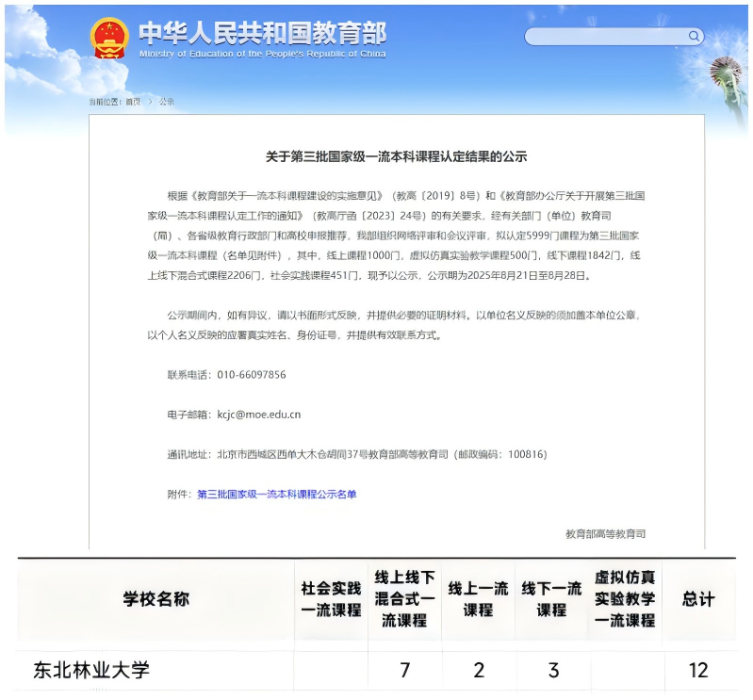The width and height of the screenshot is (753, 700).
Task: Click the email address kcjc@moe.edu.cn
Action: point(259,414)
